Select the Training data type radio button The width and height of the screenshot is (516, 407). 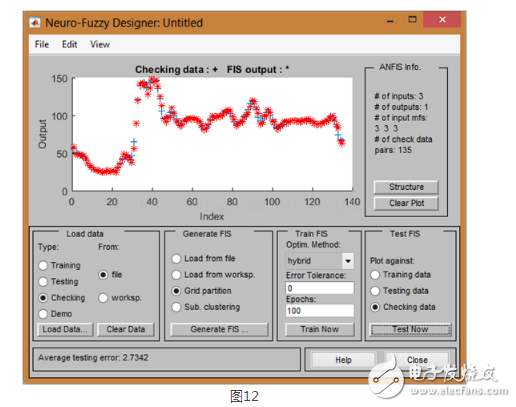tap(43, 266)
